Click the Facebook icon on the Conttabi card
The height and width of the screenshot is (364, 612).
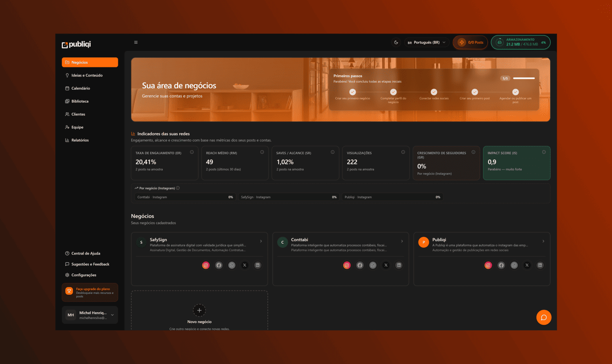(x=360, y=265)
